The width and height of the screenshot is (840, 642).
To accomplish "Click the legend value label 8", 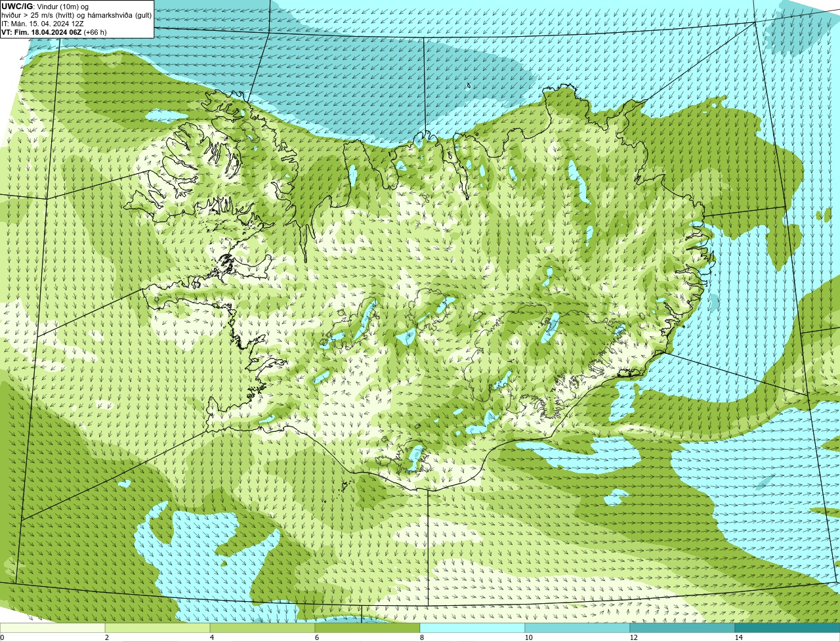I will click(421, 637).
